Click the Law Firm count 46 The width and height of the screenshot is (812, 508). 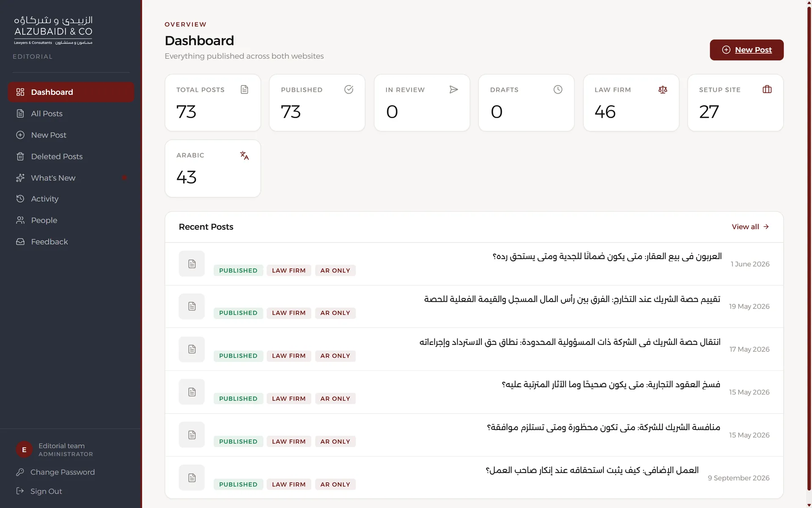pos(605,112)
